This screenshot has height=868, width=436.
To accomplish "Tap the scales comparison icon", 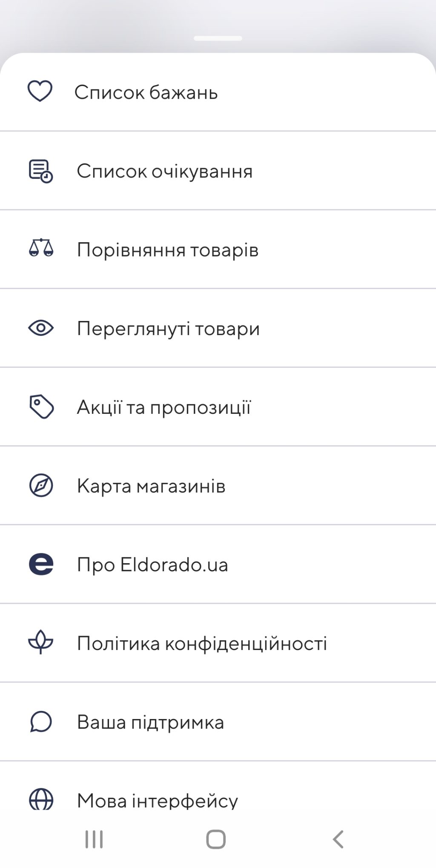I will coord(41,249).
